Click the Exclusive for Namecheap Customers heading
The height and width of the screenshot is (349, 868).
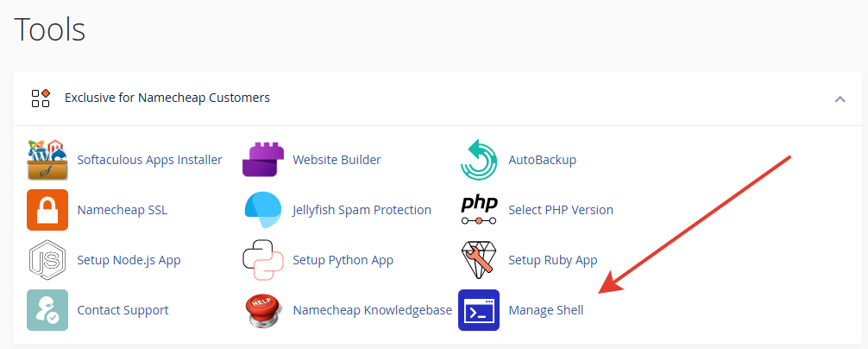167,98
